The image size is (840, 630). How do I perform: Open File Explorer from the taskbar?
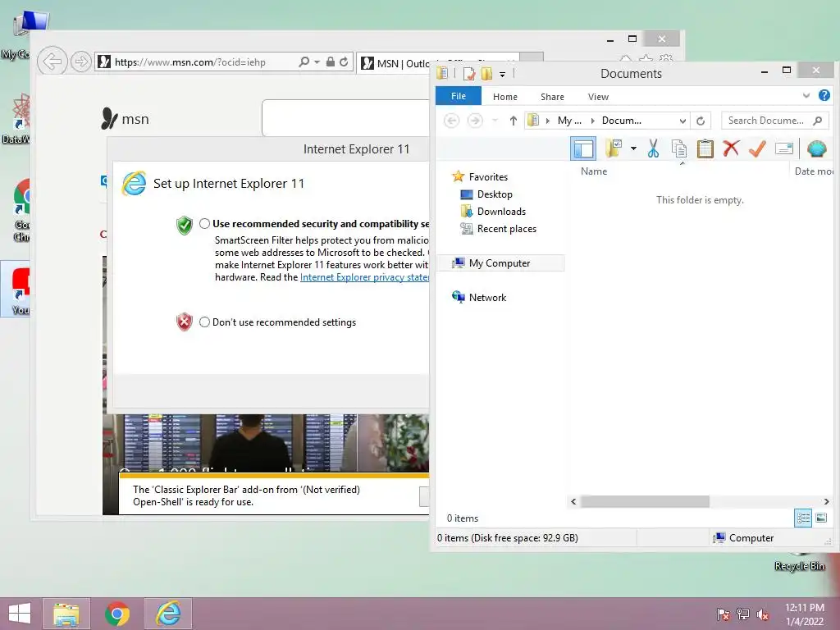click(66, 614)
